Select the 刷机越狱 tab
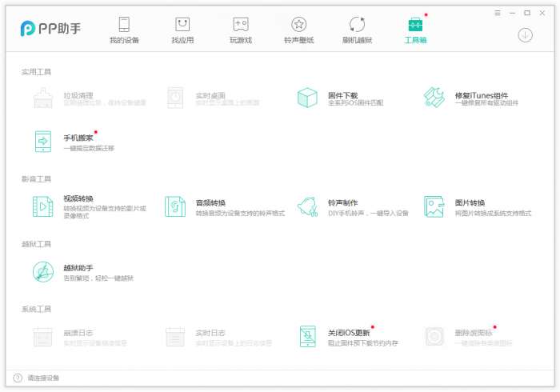Image resolution: width=560 pixels, height=392 pixels. (x=357, y=30)
